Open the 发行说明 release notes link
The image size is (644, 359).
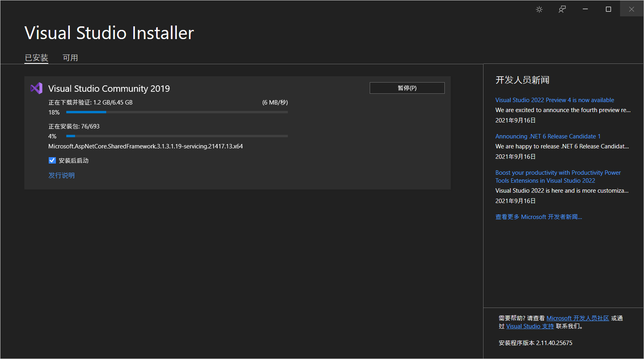(x=61, y=176)
